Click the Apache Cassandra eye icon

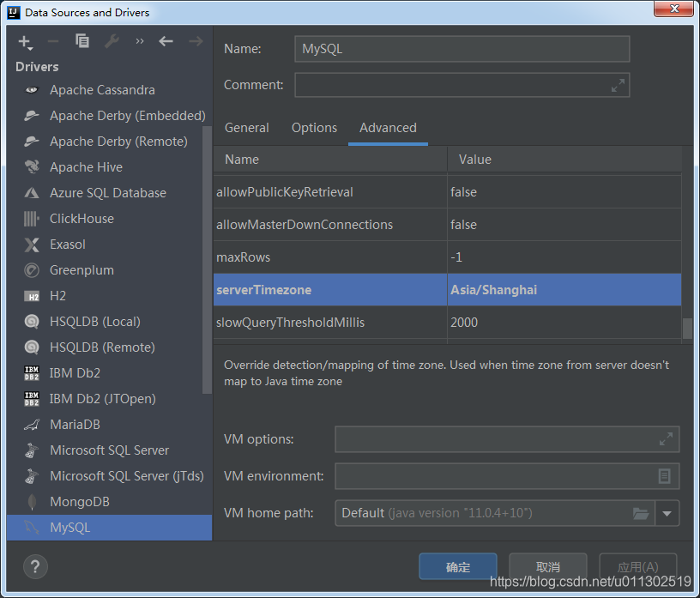(x=32, y=90)
